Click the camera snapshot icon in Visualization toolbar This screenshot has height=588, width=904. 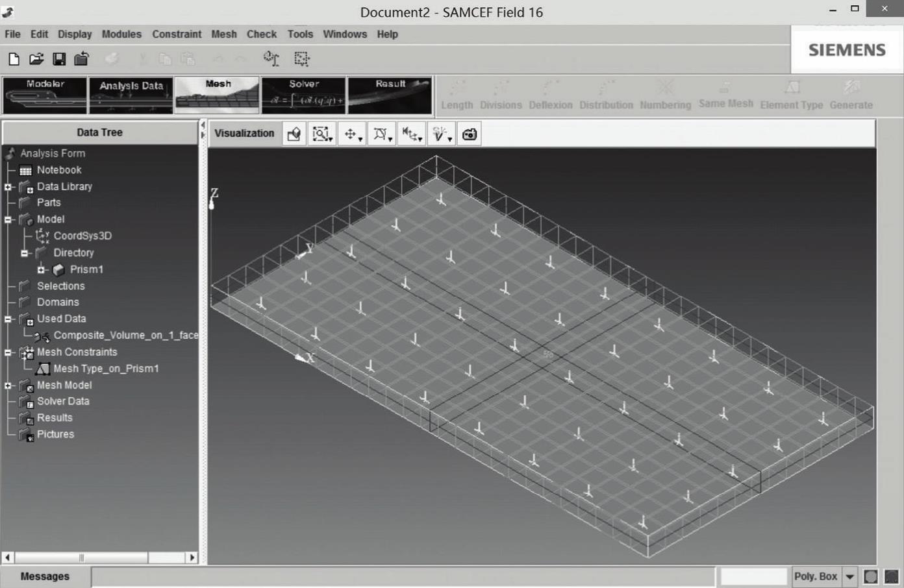470,134
